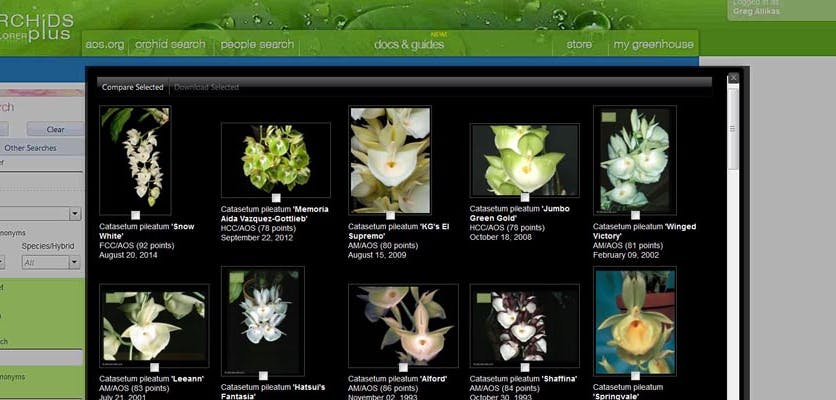This screenshot has height=400, width=836.
Task: Click 'September 22, 2012' date text
Action: 257,237
